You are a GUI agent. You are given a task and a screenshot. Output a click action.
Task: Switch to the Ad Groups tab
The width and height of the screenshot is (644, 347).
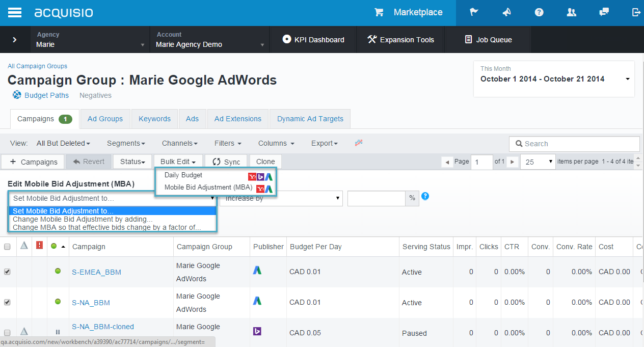pos(105,119)
